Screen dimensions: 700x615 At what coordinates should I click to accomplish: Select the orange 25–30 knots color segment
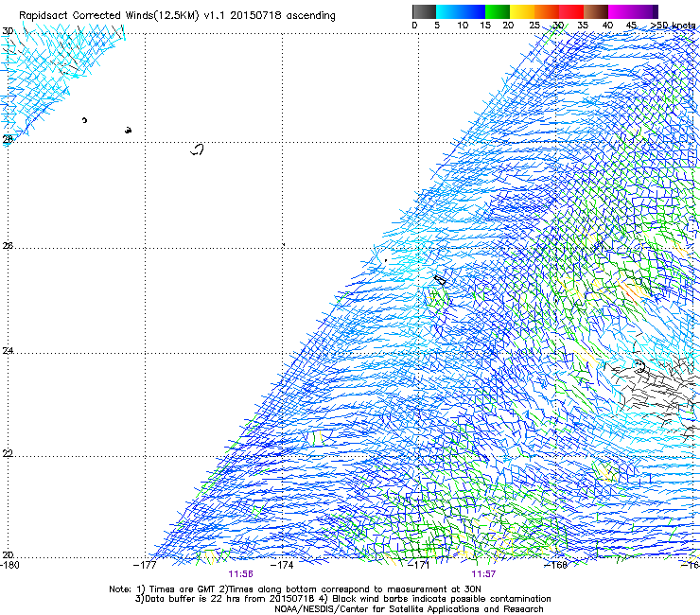pos(547,11)
